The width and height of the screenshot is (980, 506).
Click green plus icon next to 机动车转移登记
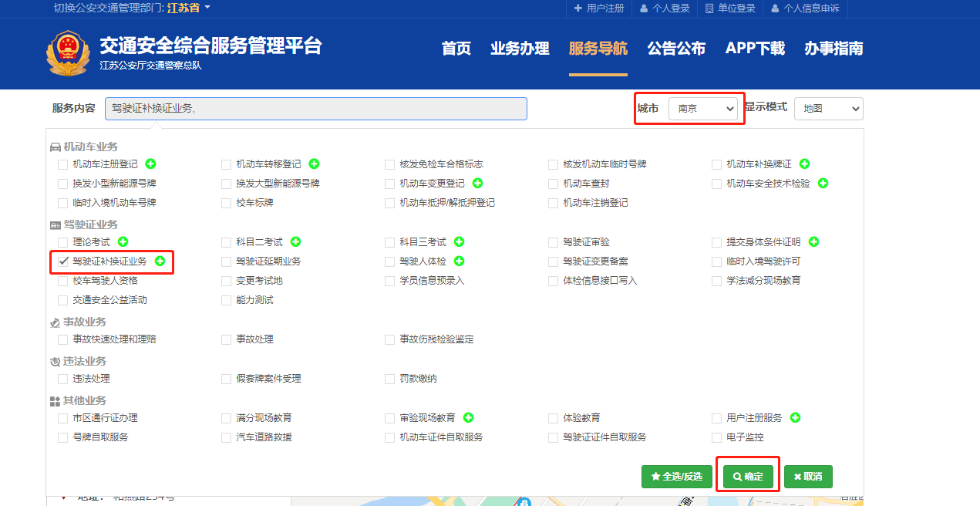tap(315, 164)
